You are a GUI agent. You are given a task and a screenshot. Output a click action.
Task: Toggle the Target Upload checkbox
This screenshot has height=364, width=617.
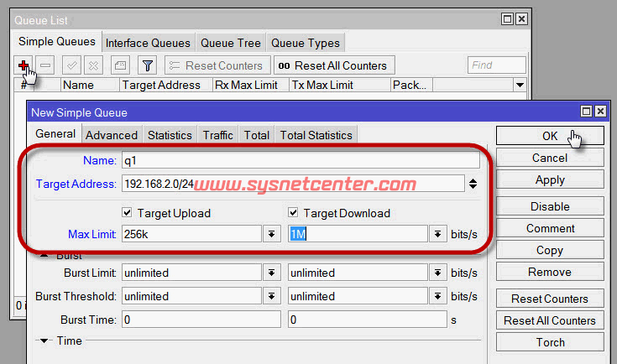click(x=128, y=213)
